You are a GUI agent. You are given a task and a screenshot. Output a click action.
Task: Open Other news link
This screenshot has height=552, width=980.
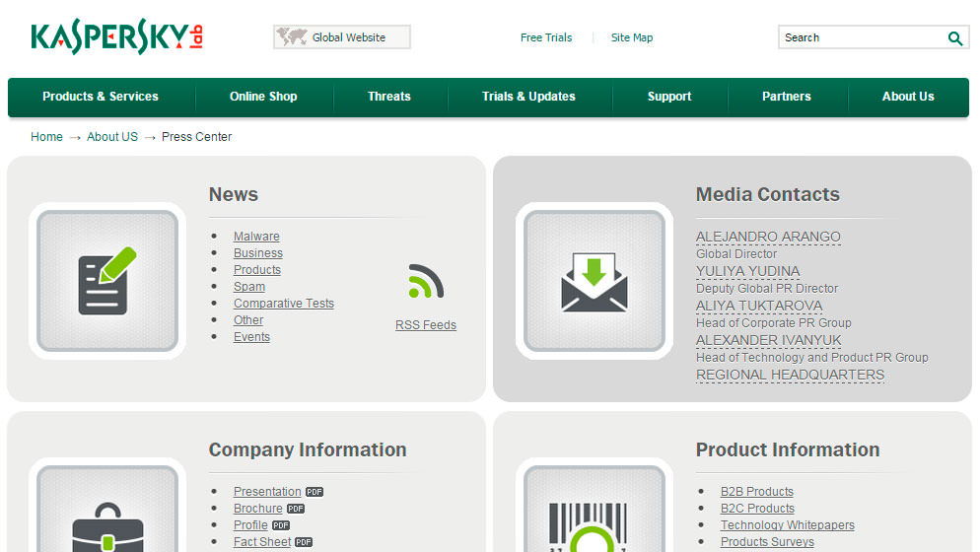click(248, 320)
